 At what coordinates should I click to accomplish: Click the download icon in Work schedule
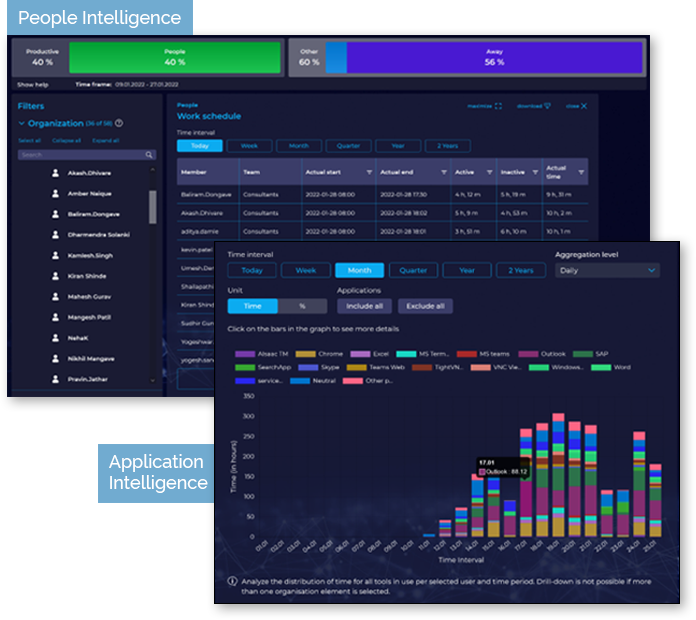[x=547, y=105]
